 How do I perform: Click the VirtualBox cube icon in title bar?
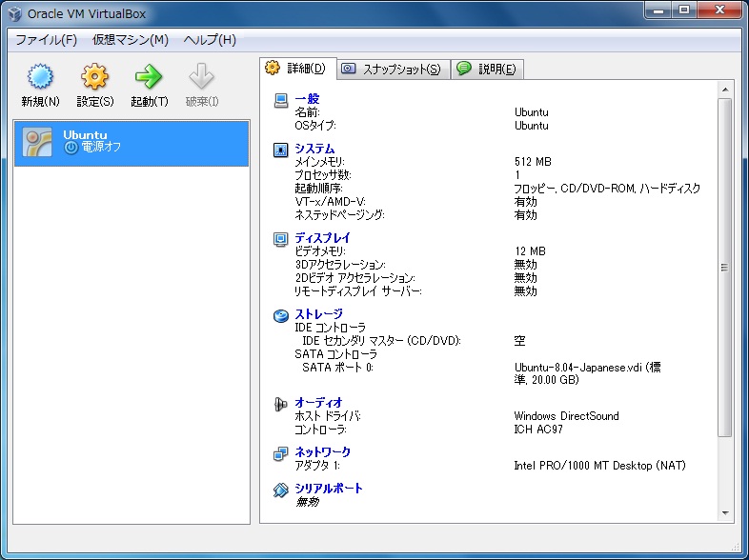(15, 14)
